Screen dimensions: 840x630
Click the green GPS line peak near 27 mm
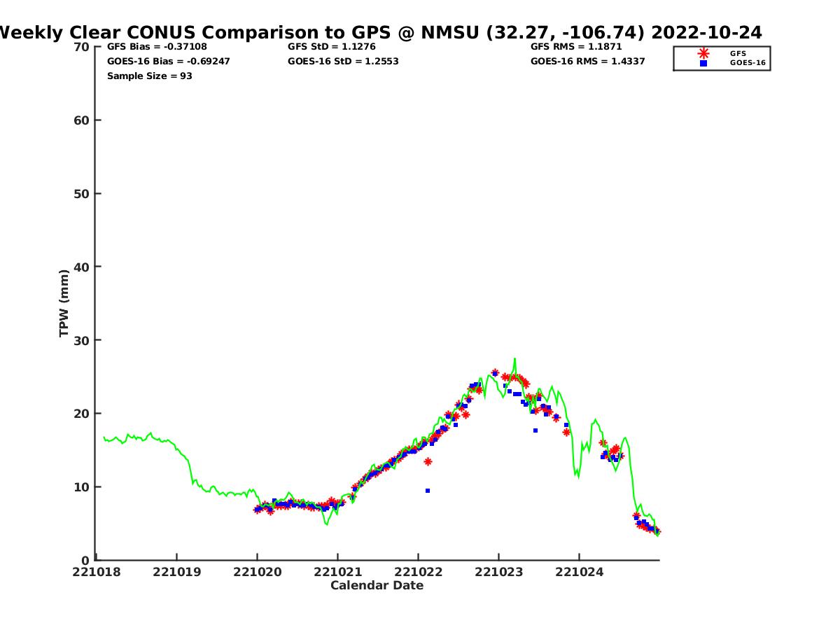(514, 360)
